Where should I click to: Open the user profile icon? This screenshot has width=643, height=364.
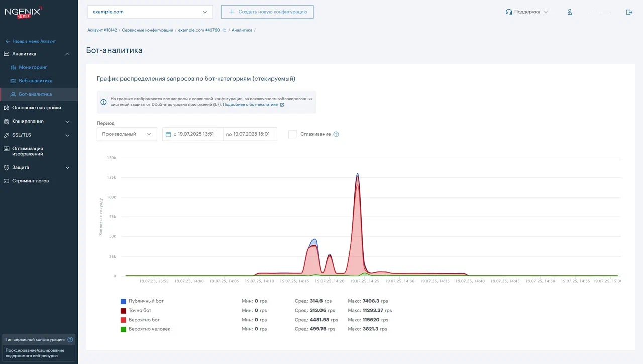569,12
